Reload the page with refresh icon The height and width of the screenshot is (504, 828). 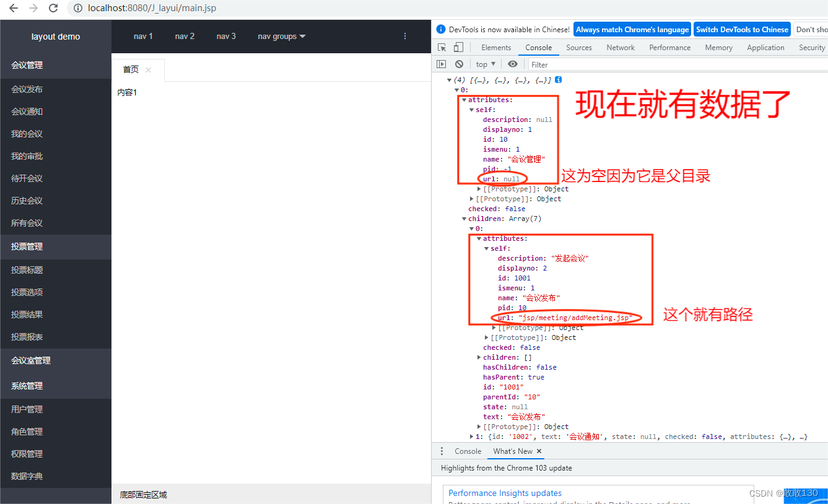tap(53, 9)
